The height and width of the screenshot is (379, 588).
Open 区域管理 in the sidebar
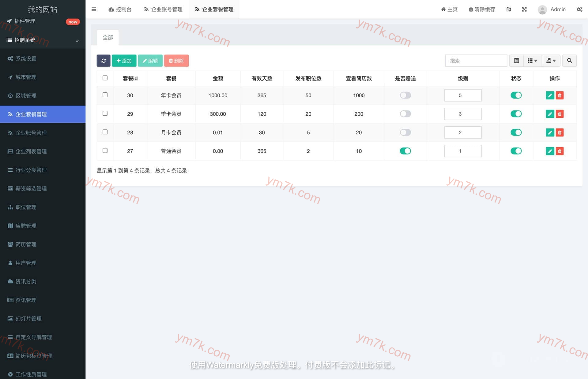coord(43,96)
